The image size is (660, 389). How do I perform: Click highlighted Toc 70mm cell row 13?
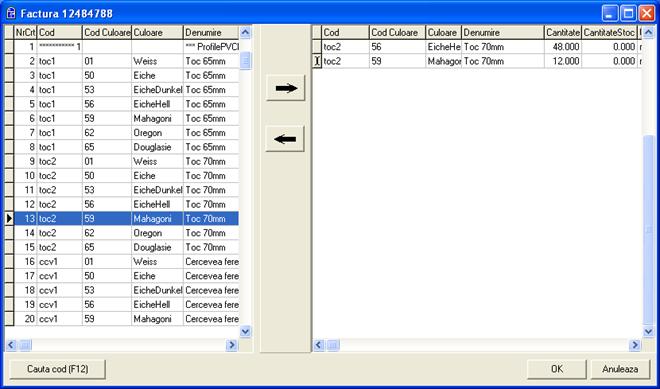pyautogui.click(x=211, y=218)
